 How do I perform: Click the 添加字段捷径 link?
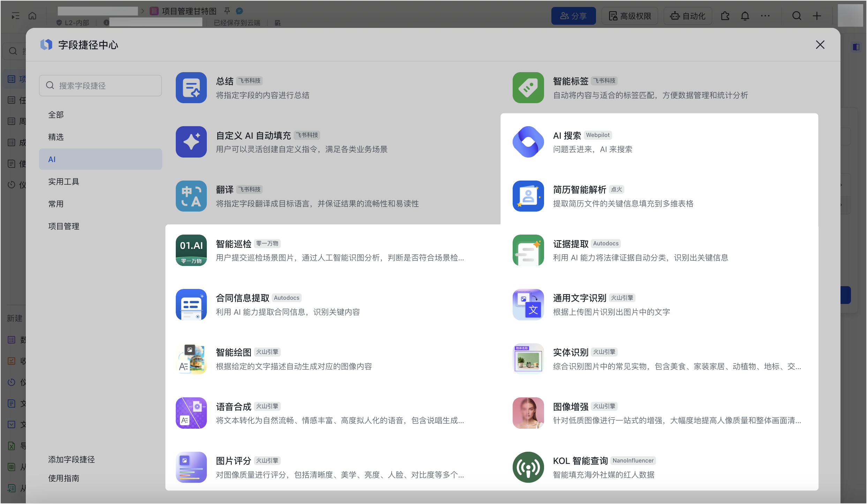click(x=71, y=459)
